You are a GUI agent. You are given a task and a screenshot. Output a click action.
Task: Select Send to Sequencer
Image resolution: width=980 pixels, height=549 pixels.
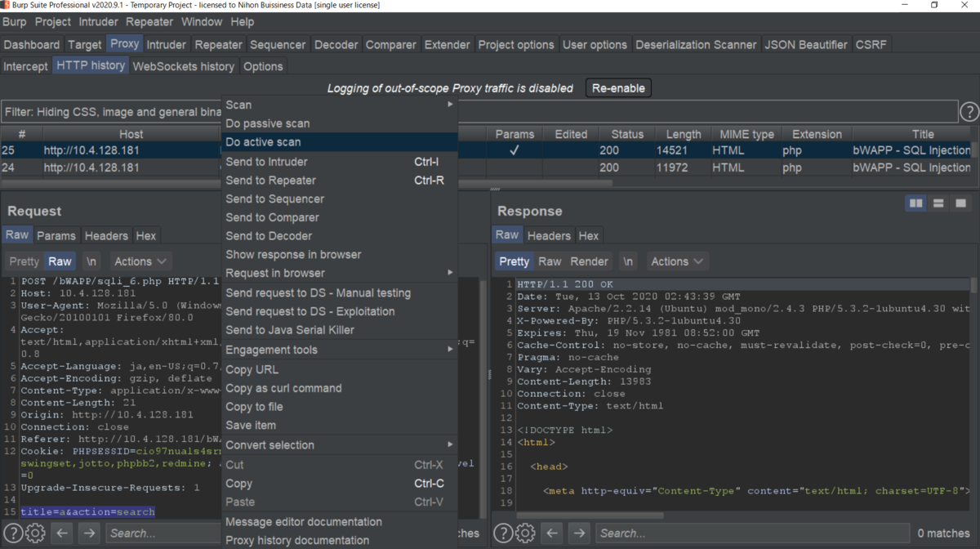(339, 199)
